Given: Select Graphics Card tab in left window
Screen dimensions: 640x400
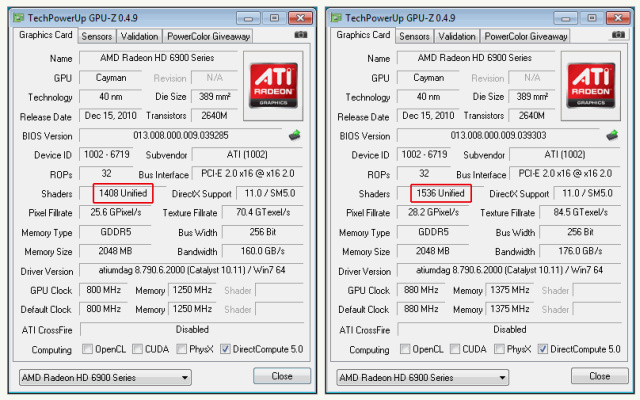Looking at the screenshot, I should [45, 35].
